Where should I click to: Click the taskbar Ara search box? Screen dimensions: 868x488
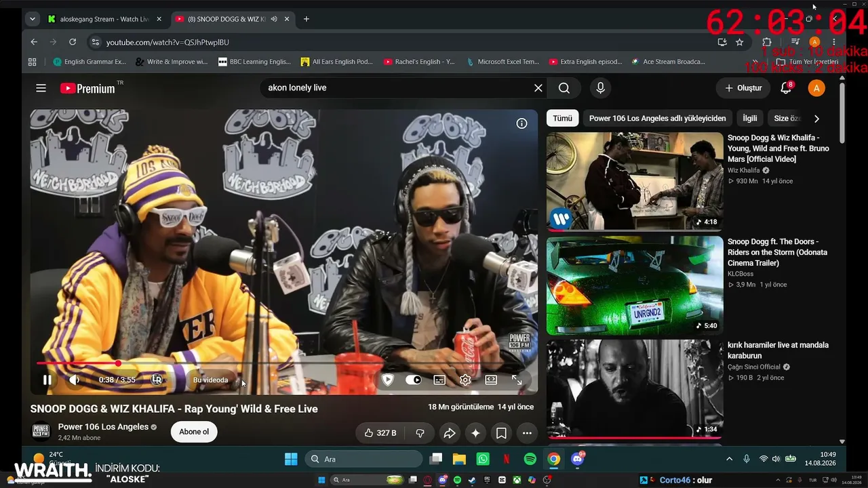coord(363,459)
